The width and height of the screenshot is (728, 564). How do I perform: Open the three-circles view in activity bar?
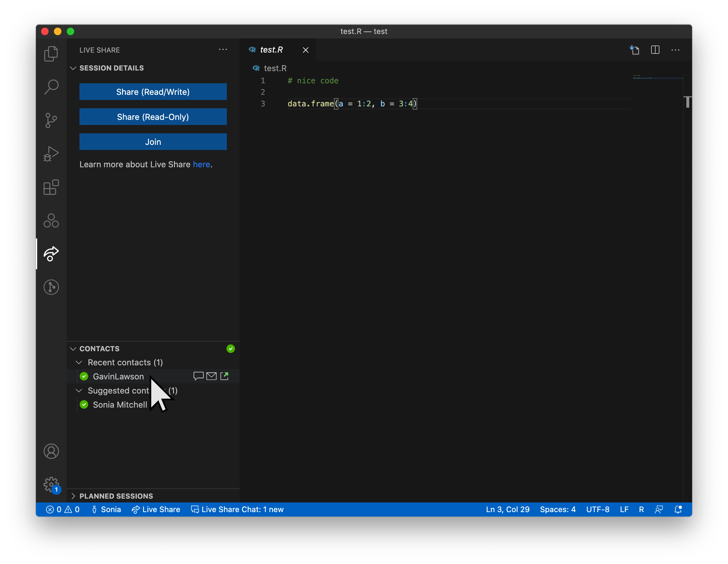pos(51,220)
